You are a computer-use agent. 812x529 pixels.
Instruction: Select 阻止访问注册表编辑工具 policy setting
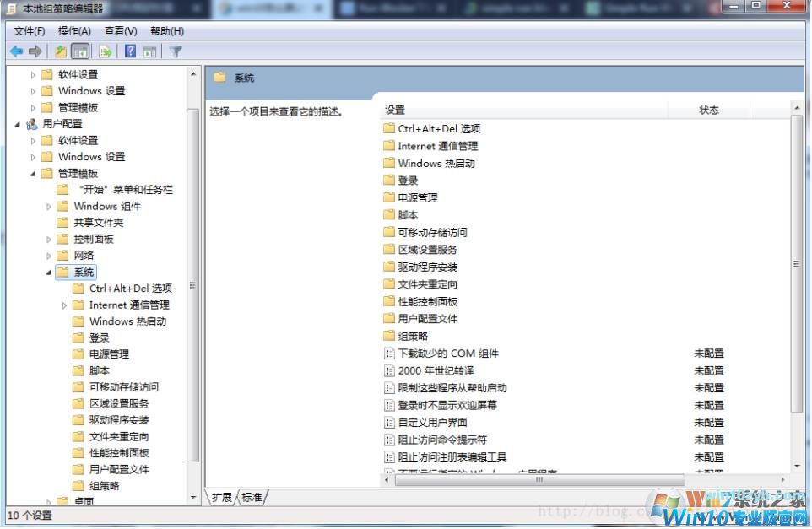click(x=452, y=456)
